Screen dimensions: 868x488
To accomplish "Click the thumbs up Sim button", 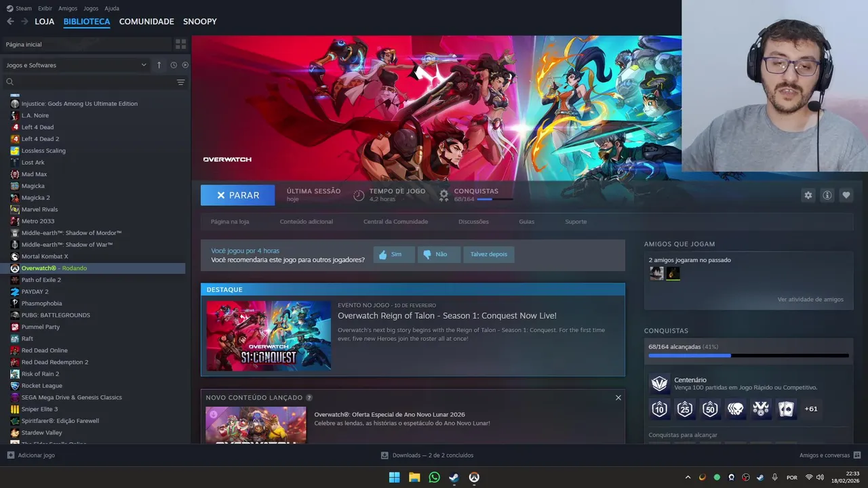I will click(x=393, y=254).
